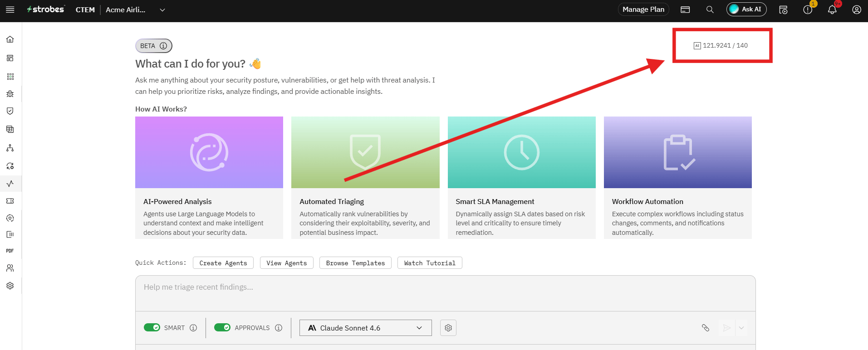Viewport: 868px width, 350px height.
Task: Select the Smart SLA Management card image
Action: pyautogui.click(x=522, y=152)
